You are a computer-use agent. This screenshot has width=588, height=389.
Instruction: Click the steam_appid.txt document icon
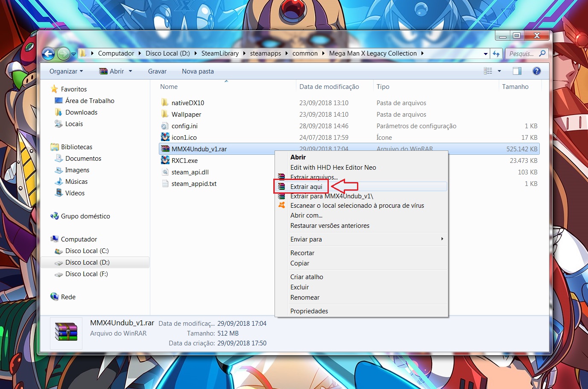(165, 183)
